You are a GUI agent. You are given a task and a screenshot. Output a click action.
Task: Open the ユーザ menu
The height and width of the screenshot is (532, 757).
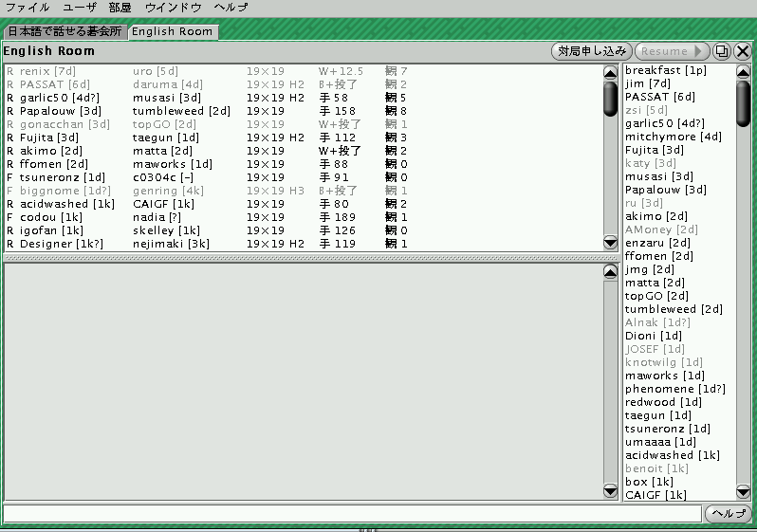pos(80,8)
